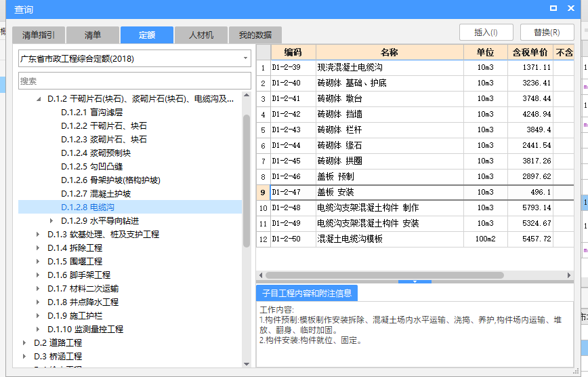Expand the D.1.5 围堰工程 node
Viewport: 588px width, 377px height.
(38, 261)
